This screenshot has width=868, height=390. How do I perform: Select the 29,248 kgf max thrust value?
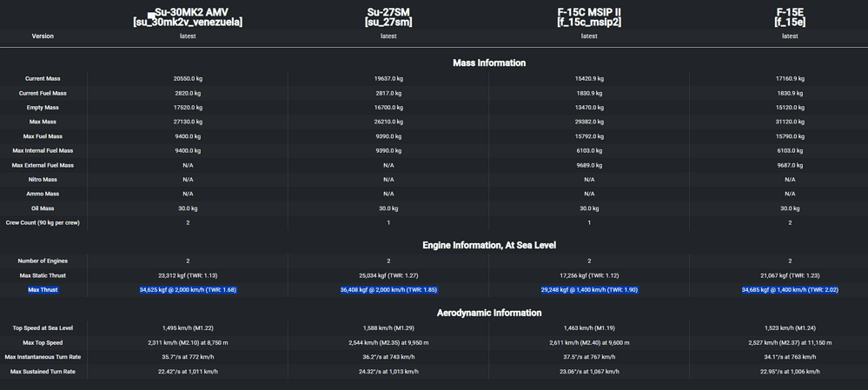(x=589, y=289)
